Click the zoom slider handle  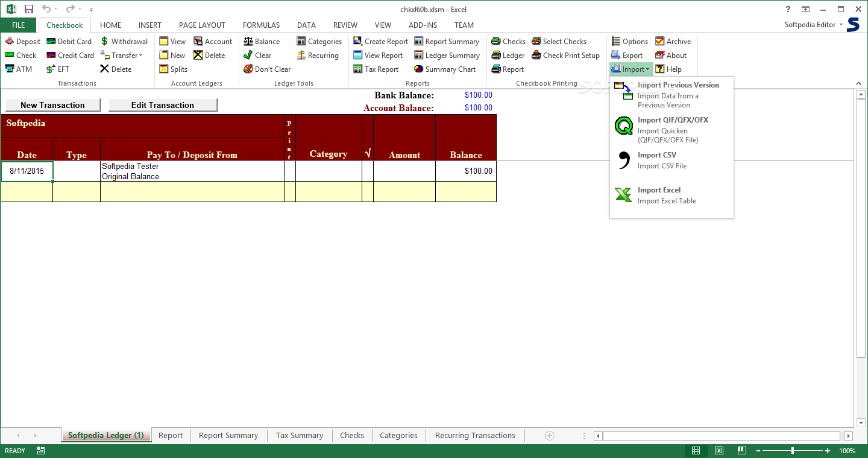pyautogui.click(x=792, y=451)
